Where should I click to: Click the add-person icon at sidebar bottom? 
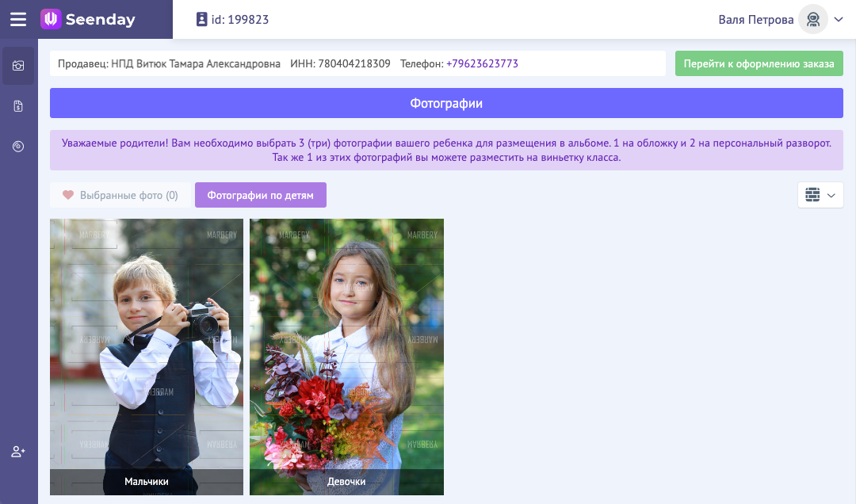(x=17, y=452)
